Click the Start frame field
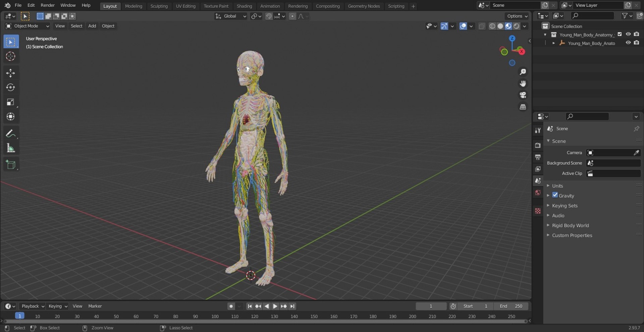The image size is (644, 332). [476, 306]
